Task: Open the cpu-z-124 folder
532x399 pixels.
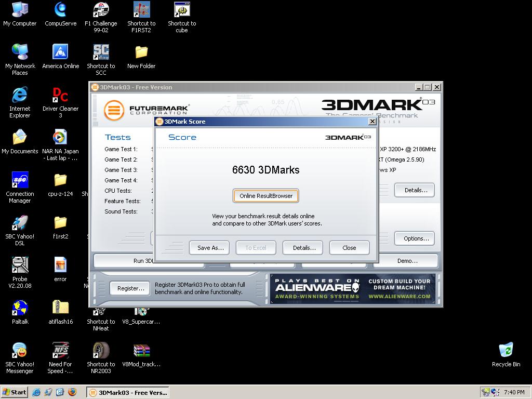Action: pyautogui.click(x=60, y=181)
